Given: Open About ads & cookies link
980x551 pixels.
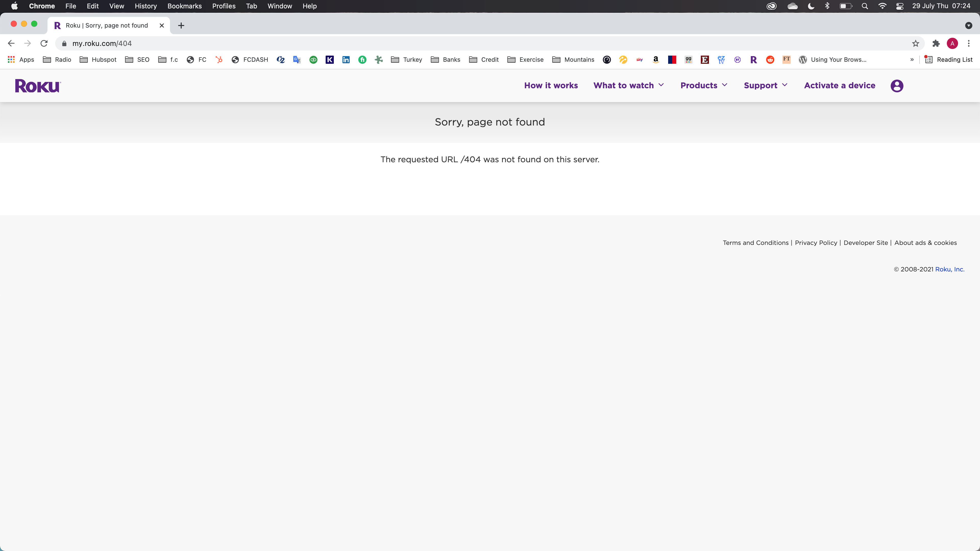Looking at the screenshot, I should click(925, 243).
